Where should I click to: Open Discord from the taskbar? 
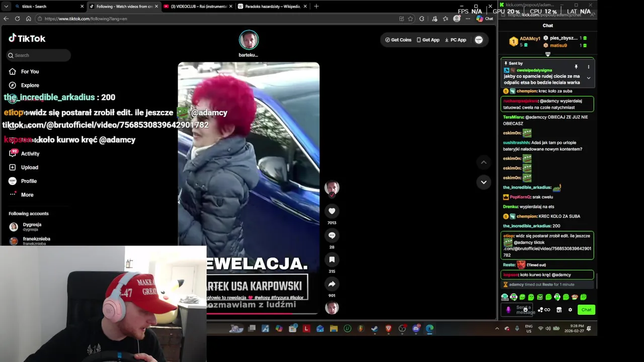416,329
